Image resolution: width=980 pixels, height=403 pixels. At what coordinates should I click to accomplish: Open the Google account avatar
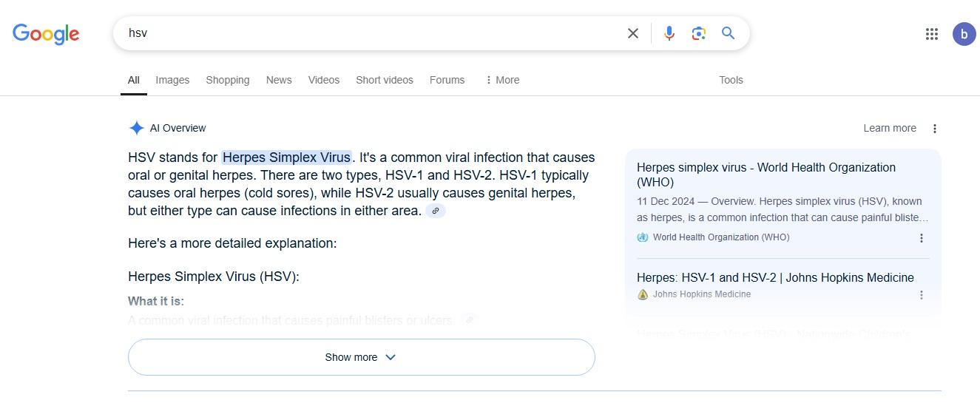964,34
